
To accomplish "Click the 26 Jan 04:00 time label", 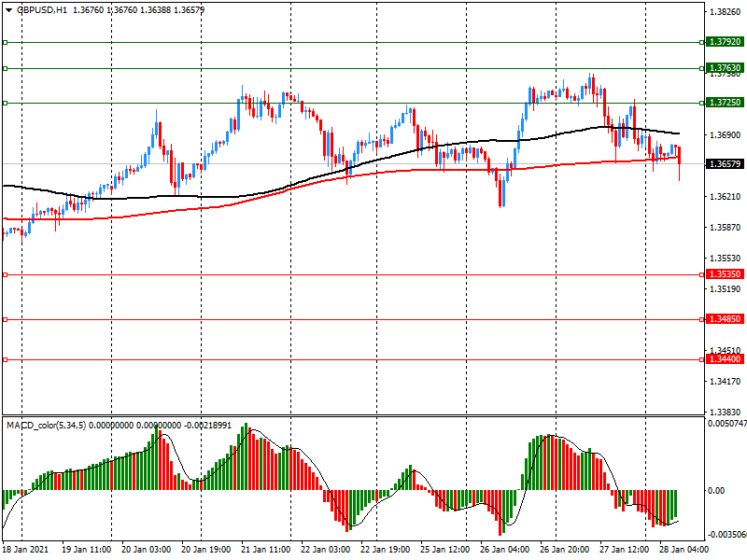I will tap(504, 549).
